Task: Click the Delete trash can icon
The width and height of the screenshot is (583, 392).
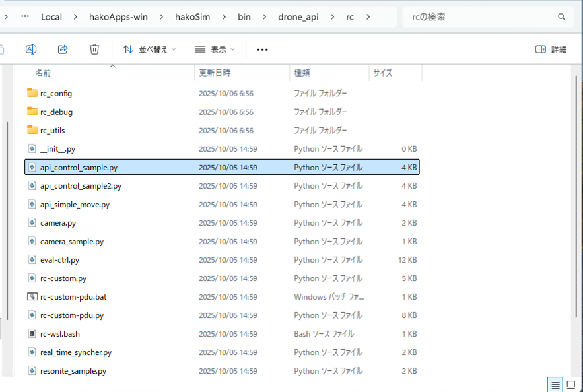Action: pos(94,49)
